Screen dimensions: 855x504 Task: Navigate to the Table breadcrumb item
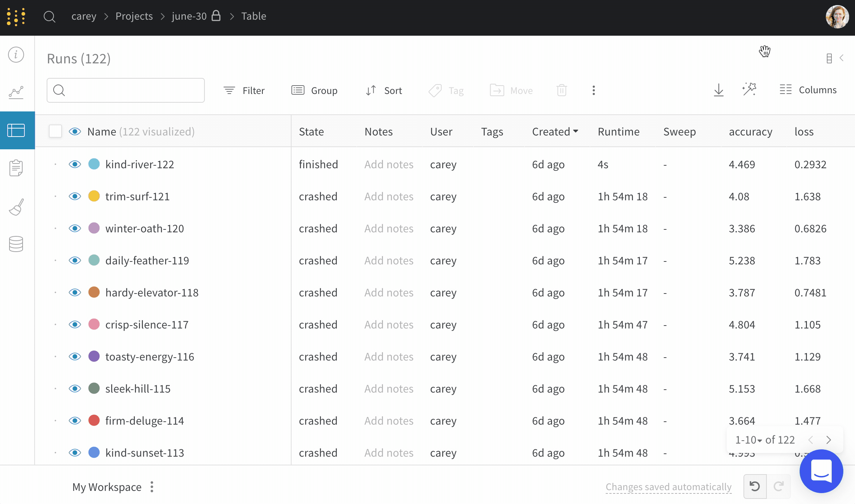coord(254,16)
